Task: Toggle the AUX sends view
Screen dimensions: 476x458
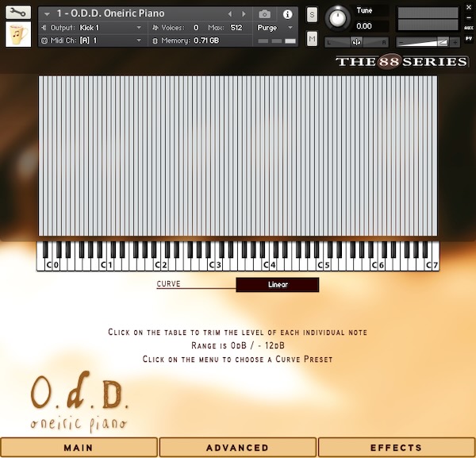Action: tap(469, 29)
